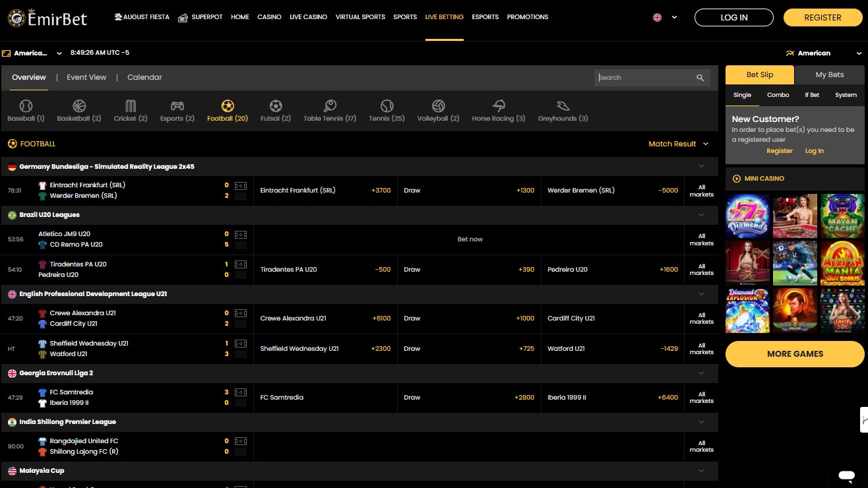This screenshot has height=488, width=868.
Task: Select the System bet type tab
Action: pyautogui.click(x=846, y=95)
